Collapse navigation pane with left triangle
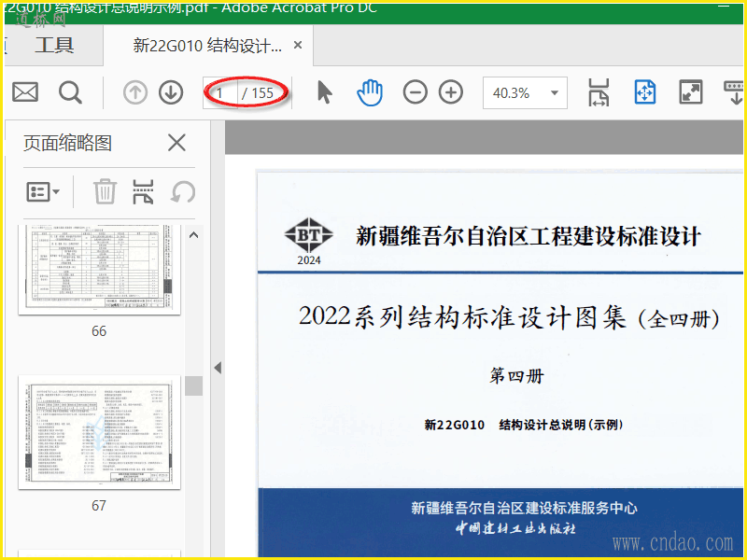 point(218,368)
